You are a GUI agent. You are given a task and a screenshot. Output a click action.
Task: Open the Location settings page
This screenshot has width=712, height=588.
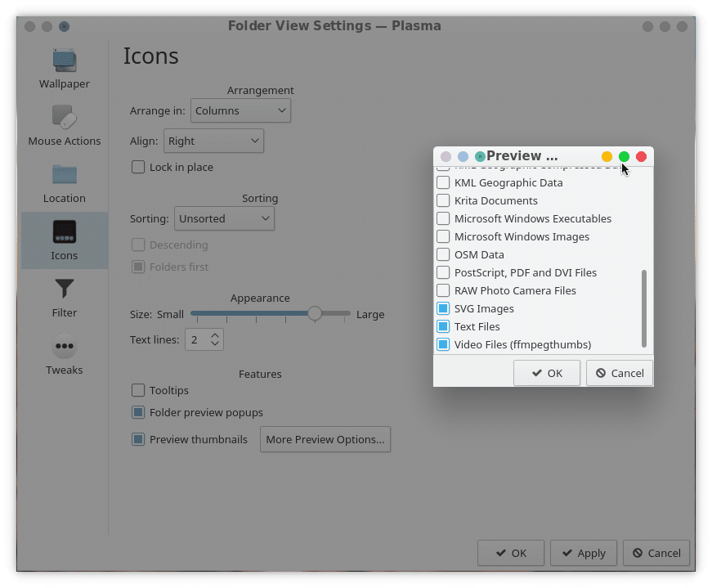[64, 182]
